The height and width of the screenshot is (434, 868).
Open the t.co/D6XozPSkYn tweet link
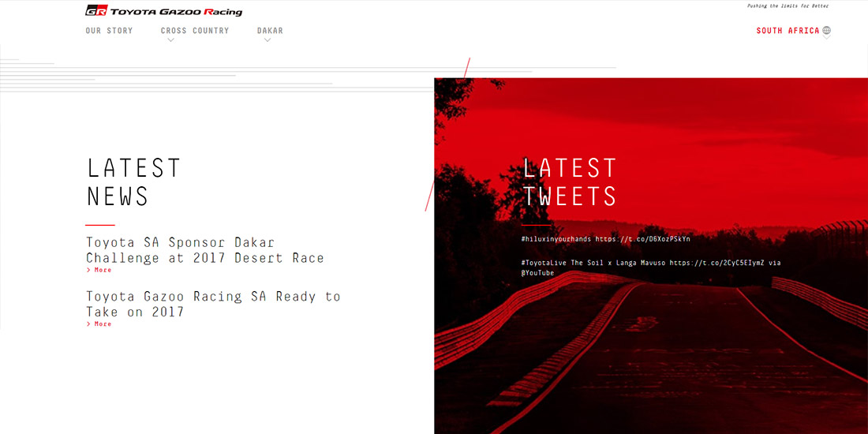point(642,238)
